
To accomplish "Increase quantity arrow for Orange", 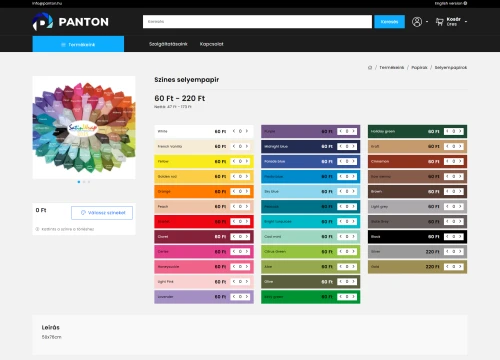I will 247,191.
